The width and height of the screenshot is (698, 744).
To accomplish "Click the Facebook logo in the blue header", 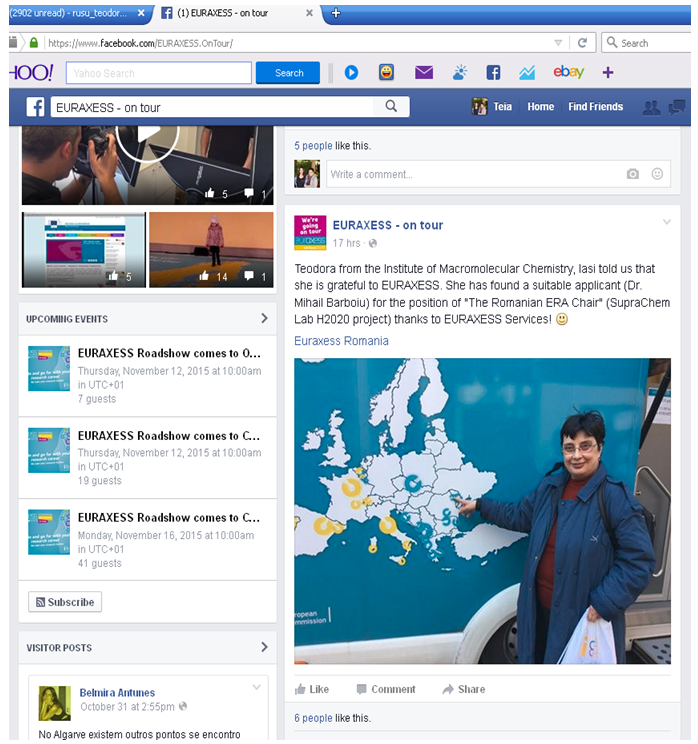I will coord(36,107).
